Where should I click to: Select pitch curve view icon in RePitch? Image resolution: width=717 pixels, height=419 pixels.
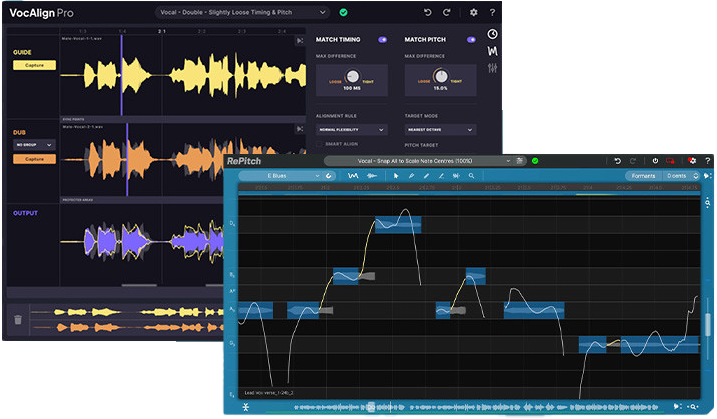[353, 176]
